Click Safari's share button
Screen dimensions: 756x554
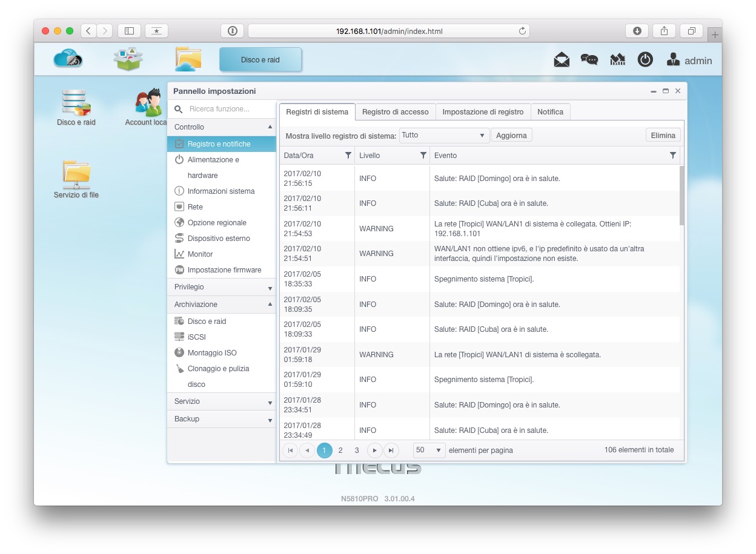[665, 31]
